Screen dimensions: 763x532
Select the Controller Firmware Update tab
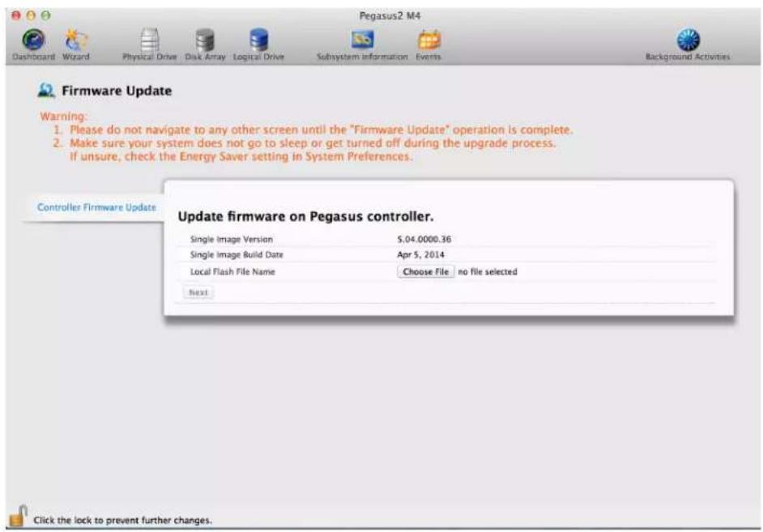coord(96,207)
